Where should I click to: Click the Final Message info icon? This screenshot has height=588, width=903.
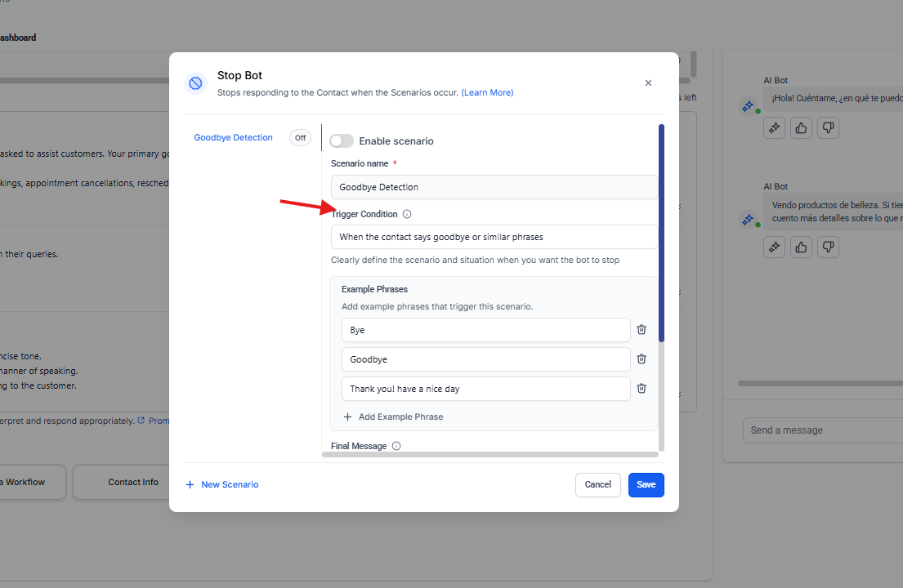[x=396, y=446]
